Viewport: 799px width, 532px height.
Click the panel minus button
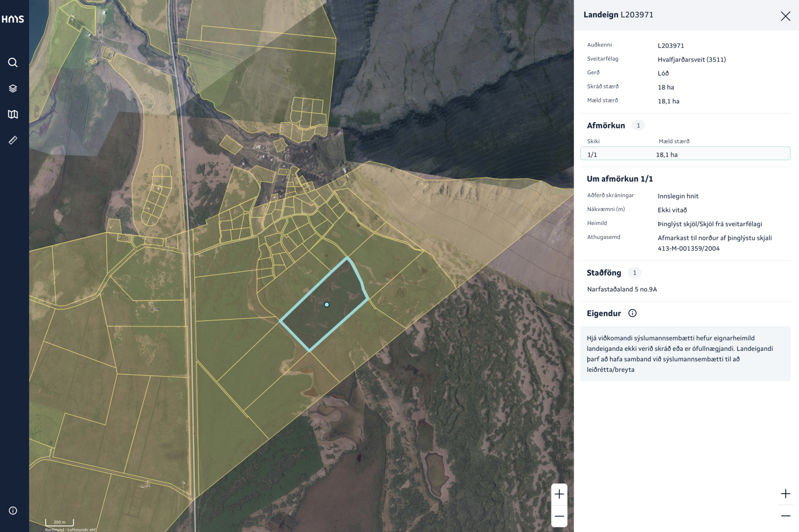pos(785,516)
